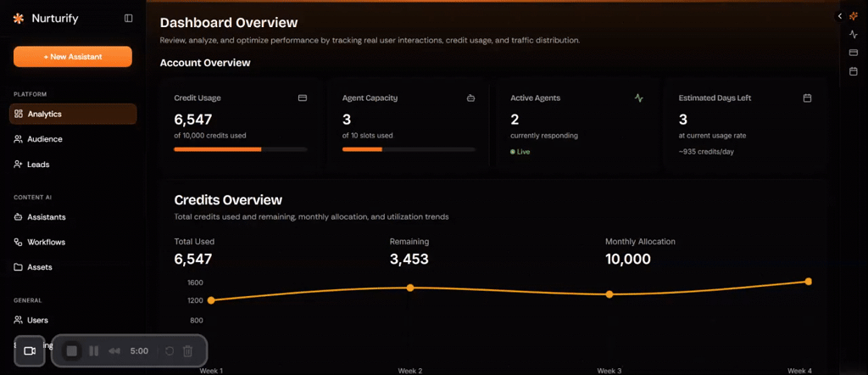Click the 'of 10 slots used' text
This screenshot has height=375, width=868.
pyautogui.click(x=368, y=135)
